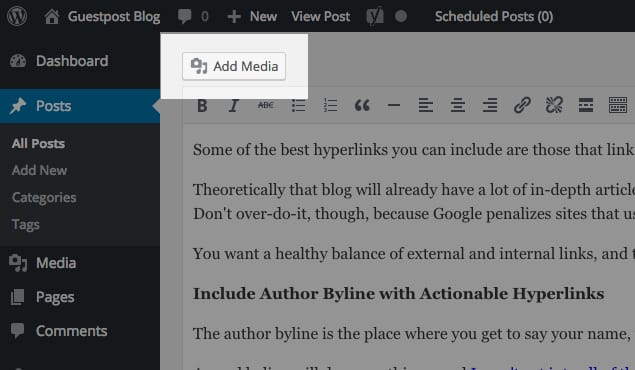Click the heading 'Include Author Byline with Actionable Hyperlinks'
635x370 pixels.
(x=398, y=294)
